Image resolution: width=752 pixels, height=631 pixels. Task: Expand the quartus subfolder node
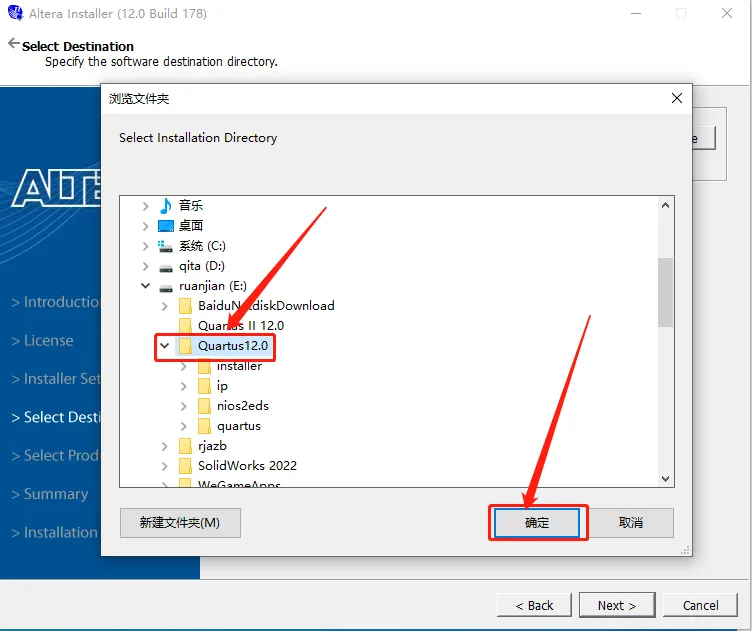184,426
